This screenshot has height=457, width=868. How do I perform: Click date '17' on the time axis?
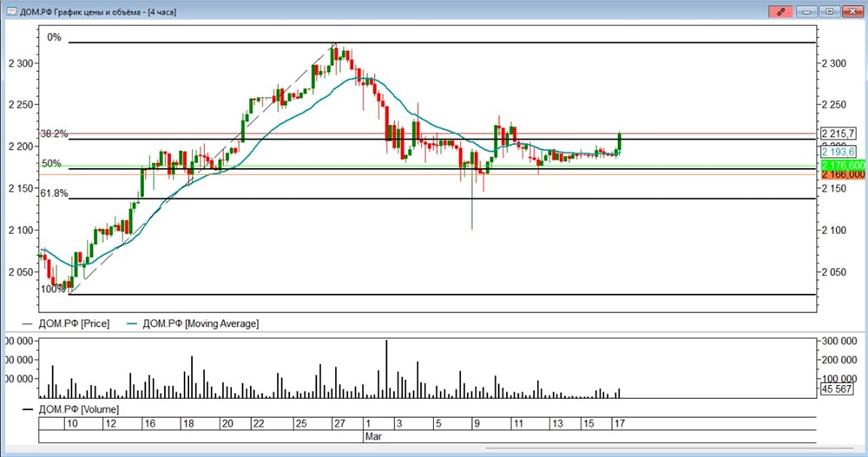(619, 424)
